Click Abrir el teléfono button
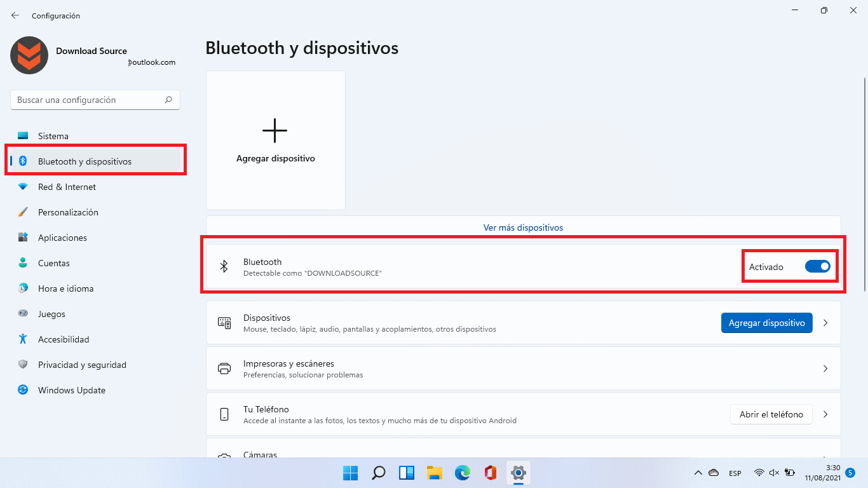This screenshot has width=868, height=488. pos(771,414)
